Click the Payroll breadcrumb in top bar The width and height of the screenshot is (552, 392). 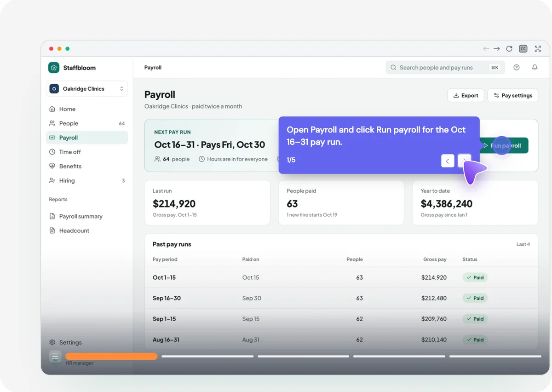coord(153,68)
